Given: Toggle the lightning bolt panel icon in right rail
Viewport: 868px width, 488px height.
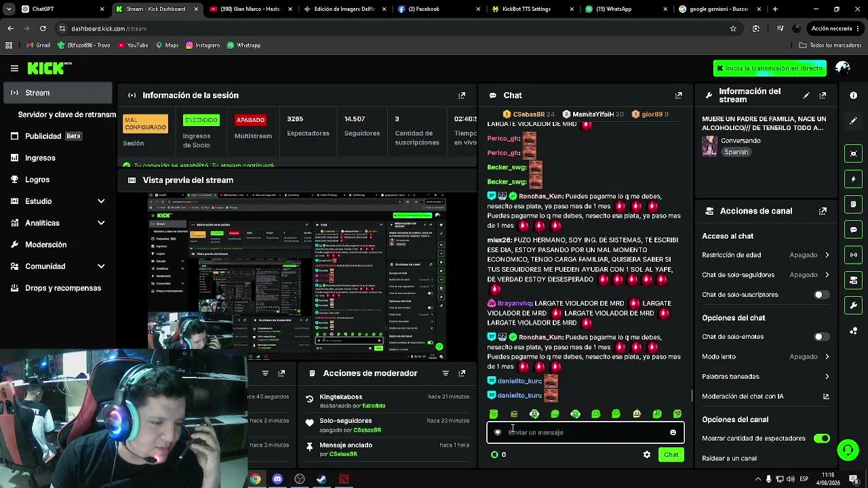Looking at the screenshot, I should pos(854,179).
